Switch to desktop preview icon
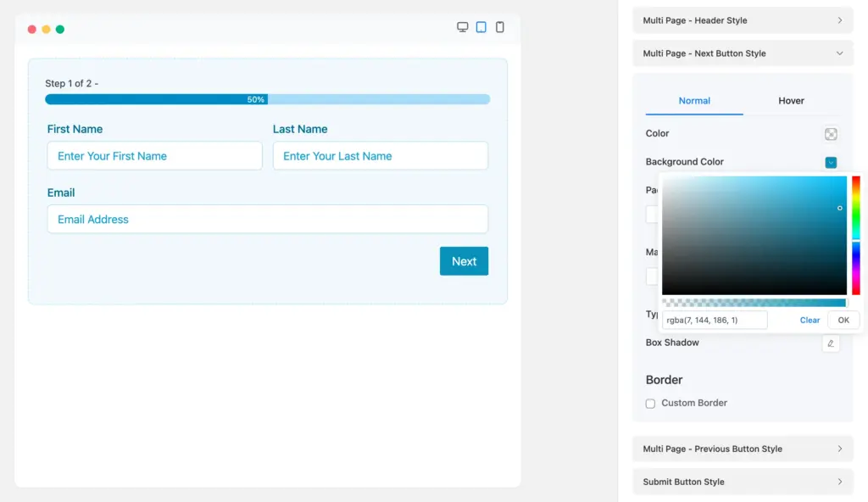 (463, 27)
